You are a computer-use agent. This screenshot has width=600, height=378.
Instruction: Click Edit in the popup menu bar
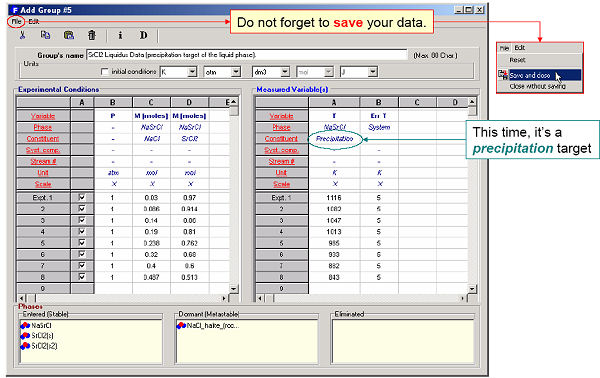point(520,48)
